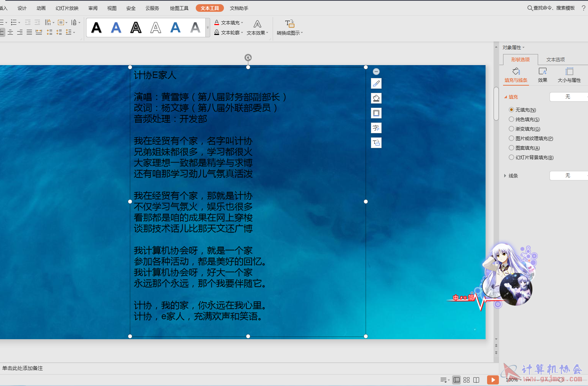This screenshot has width=588, height=386.
Task: Select the 图片或纹理填充 (picture or texture fill) radio button
Action: (511, 138)
